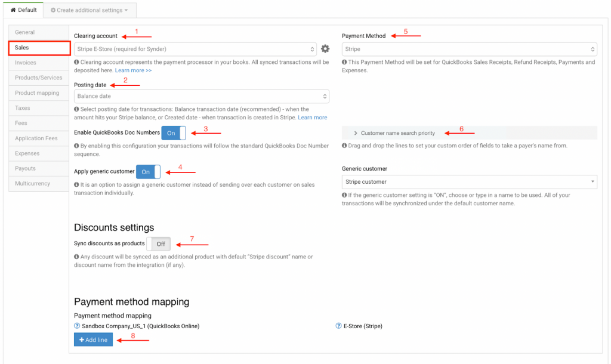The height and width of the screenshot is (364, 611).
Task: Click the help icon beside Sandbox Company_US_1
Action: click(x=77, y=326)
